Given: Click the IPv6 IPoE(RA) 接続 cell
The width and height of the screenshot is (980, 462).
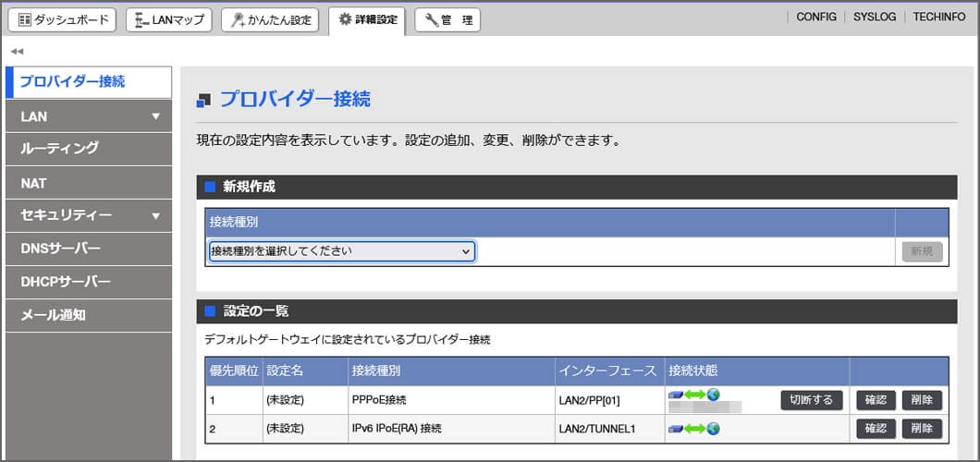Looking at the screenshot, I should [451, 429].
